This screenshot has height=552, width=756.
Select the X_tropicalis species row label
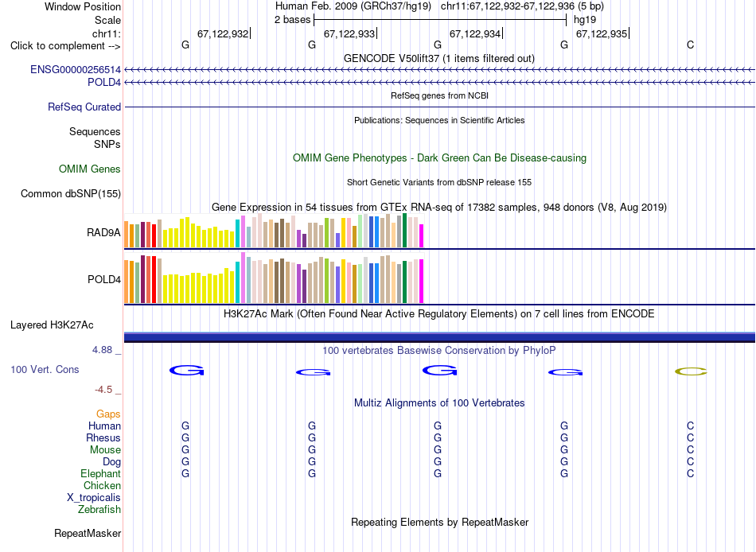coord(94,498)
